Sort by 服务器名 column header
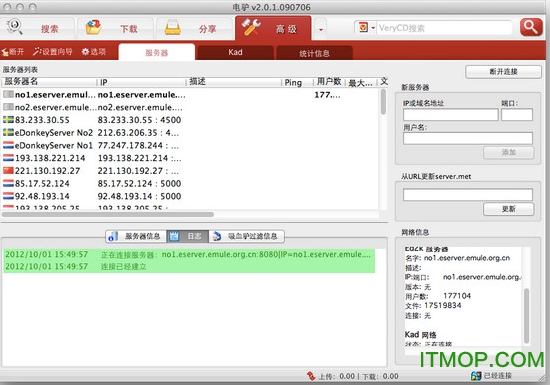The width and height of the screenshot is (550, 385). (x=48, y=82)
